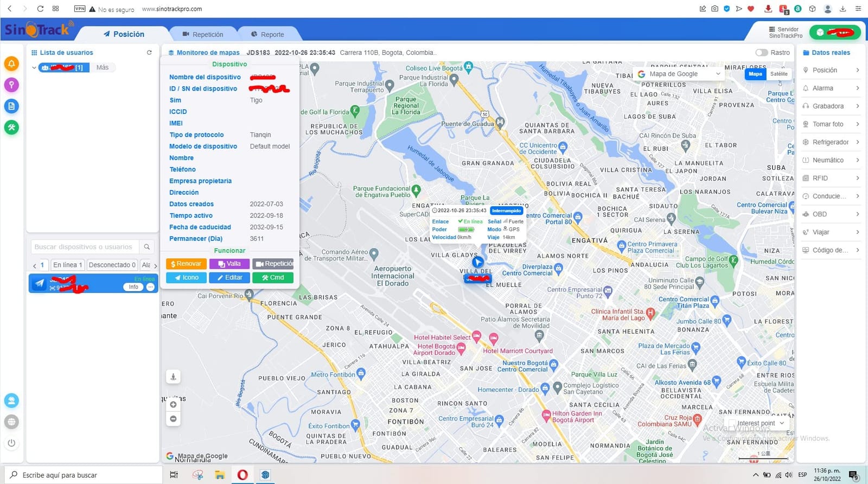
Task: Click the orange Renovar button
Action: 186,264
